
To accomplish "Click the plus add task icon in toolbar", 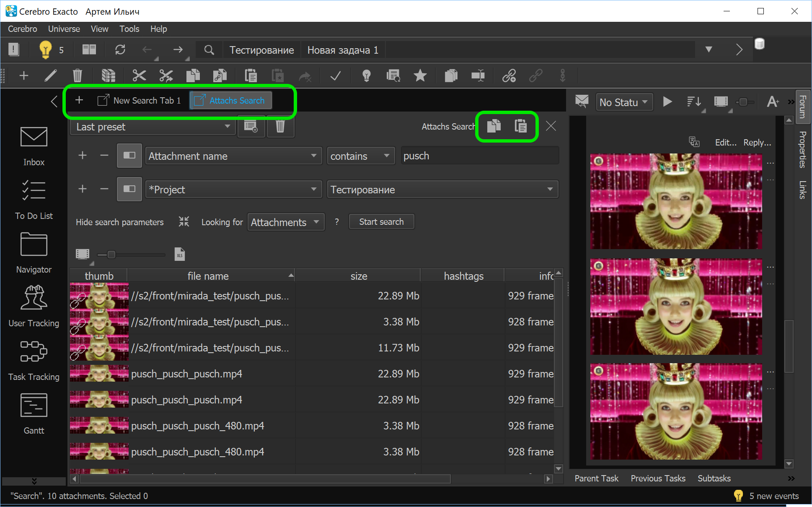I will click(24, 75).
